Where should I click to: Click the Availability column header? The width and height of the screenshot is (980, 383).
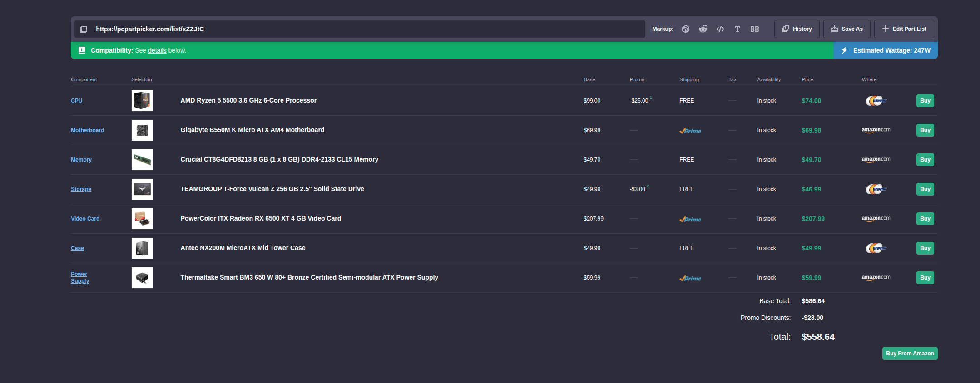click(769, 79)
